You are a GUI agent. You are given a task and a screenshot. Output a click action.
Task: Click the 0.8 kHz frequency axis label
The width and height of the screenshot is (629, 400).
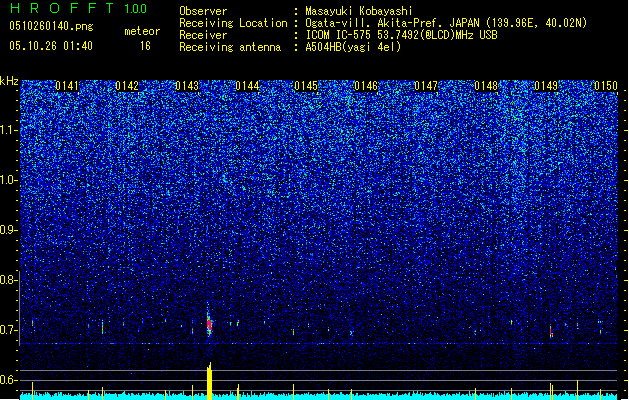[x=8, y=280]
